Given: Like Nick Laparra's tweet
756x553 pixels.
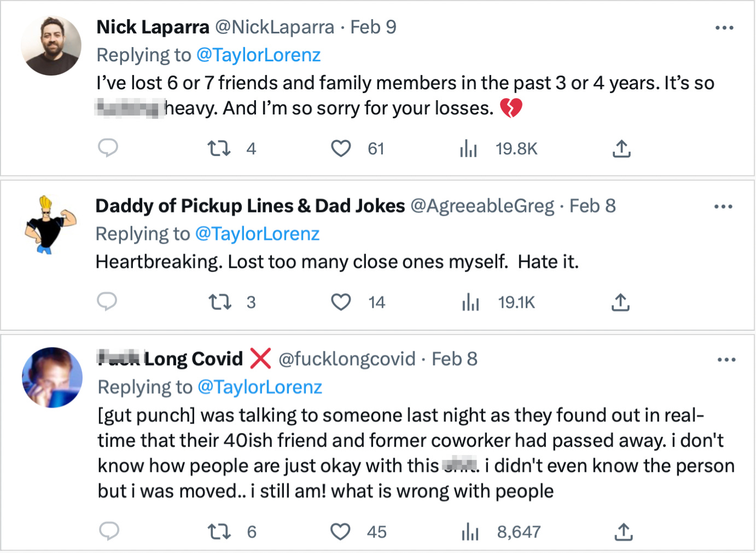Looking at the screenshot, I should click(x=341, y=148).
